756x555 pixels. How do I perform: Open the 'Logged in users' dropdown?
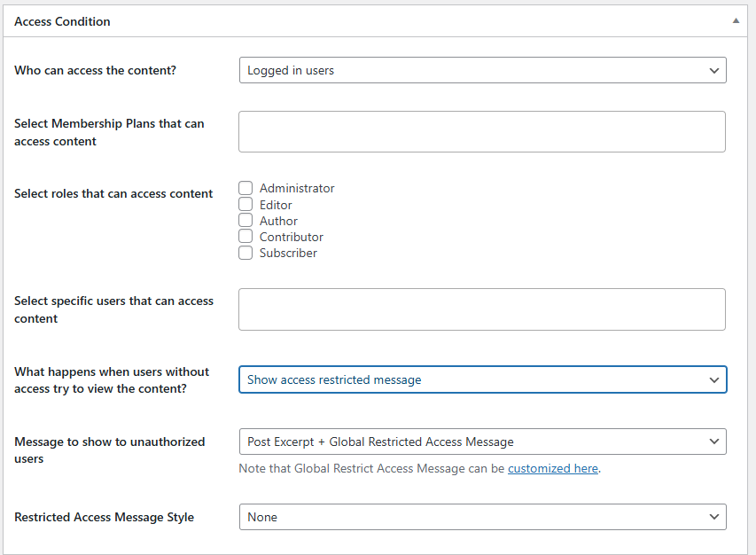tap(482, 70)
